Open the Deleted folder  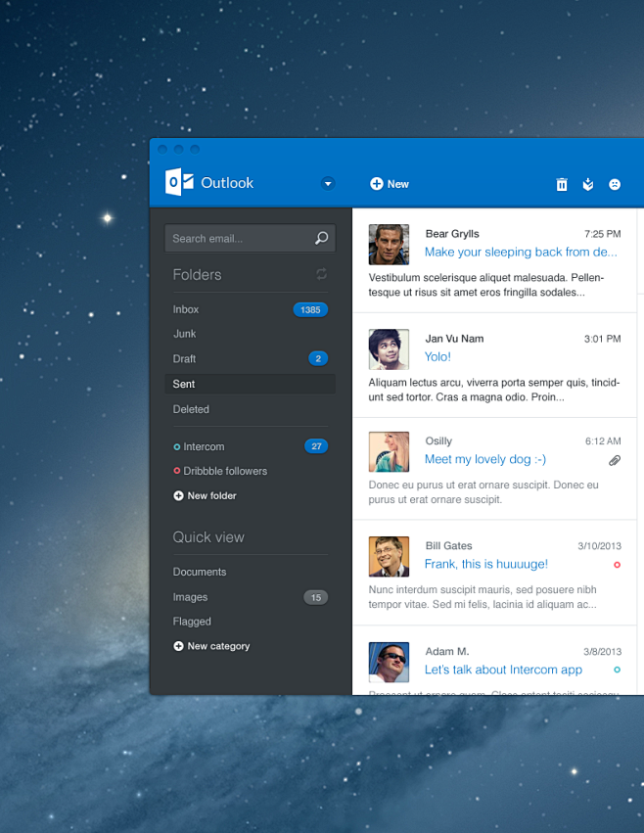191,409
